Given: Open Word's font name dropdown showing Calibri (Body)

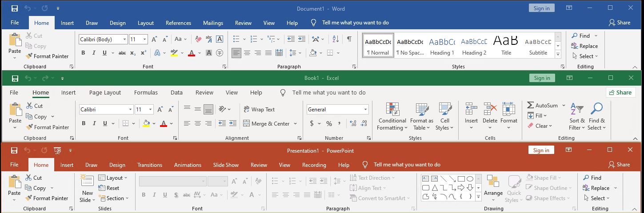Looking at the screenshot, I should tap(124, 39).
